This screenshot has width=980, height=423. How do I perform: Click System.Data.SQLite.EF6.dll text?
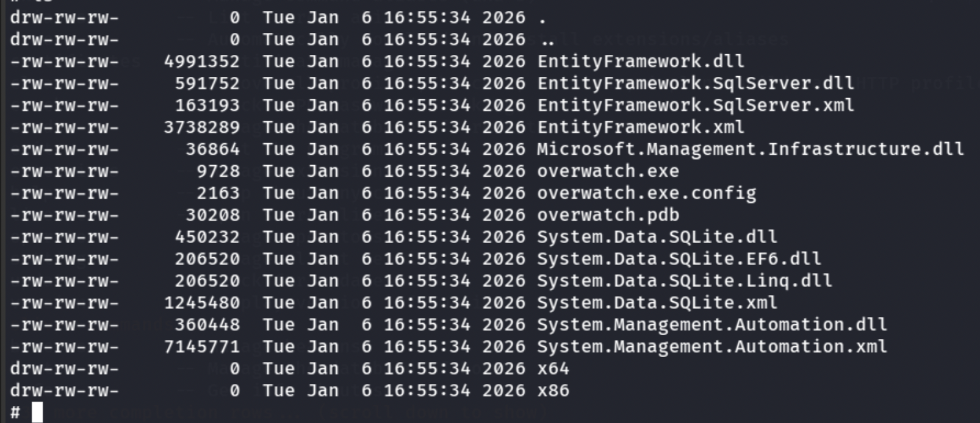pyautogui.click(x=679, y=259)
